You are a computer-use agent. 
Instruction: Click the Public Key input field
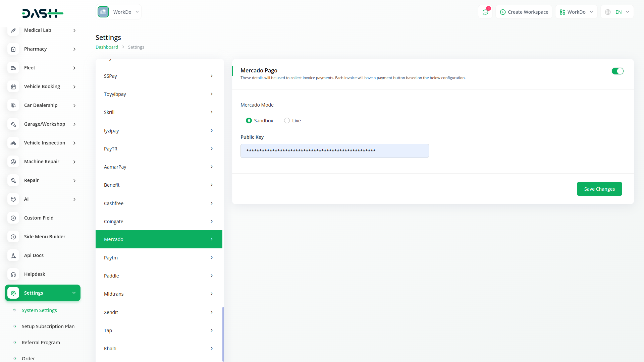click(334, 151)
